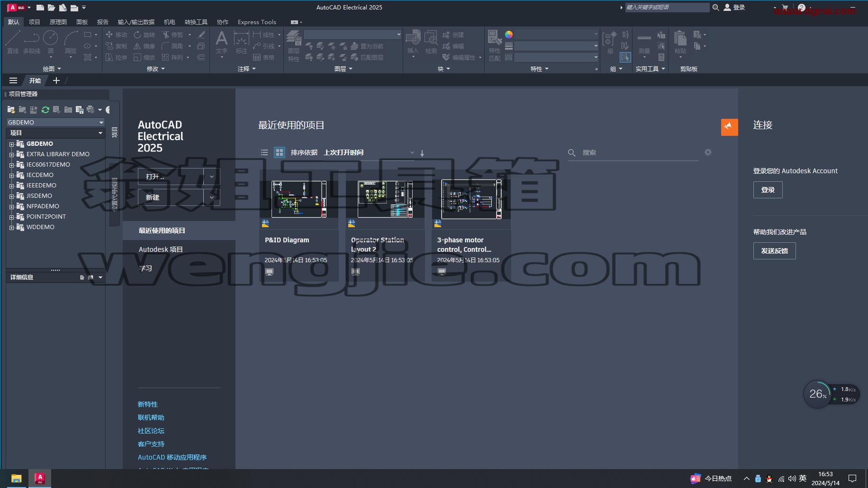The image size is (868, 488).
Task: Click the 移动 move tool
Action: click(x=117, y=35)
